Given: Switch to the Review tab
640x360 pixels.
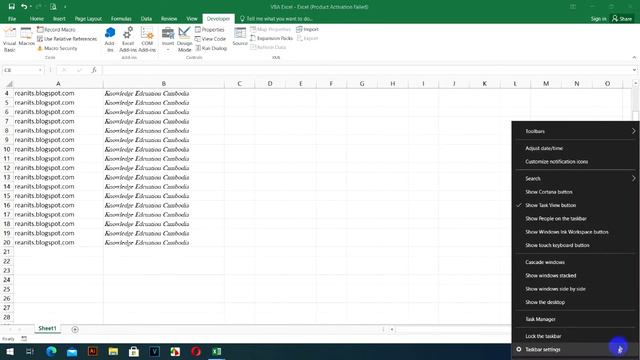Looking at the screenshot, I should [x=169, y=19].
